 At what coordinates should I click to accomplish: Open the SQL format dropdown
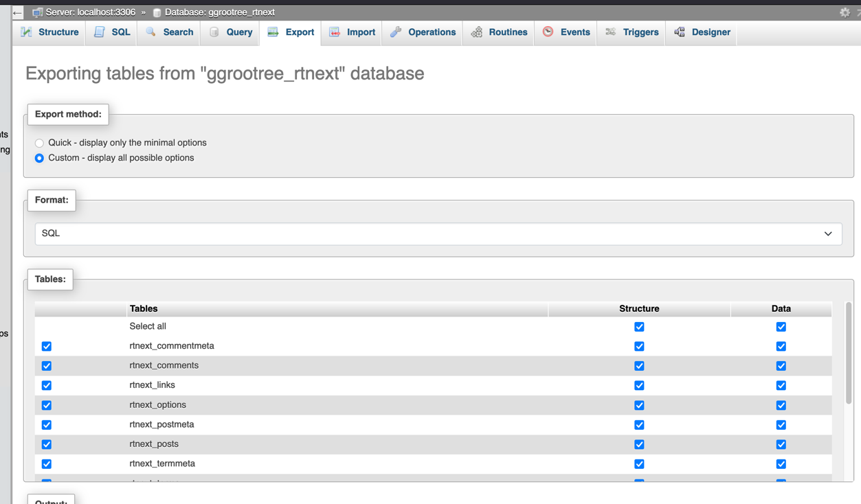(x=438, y=233)
